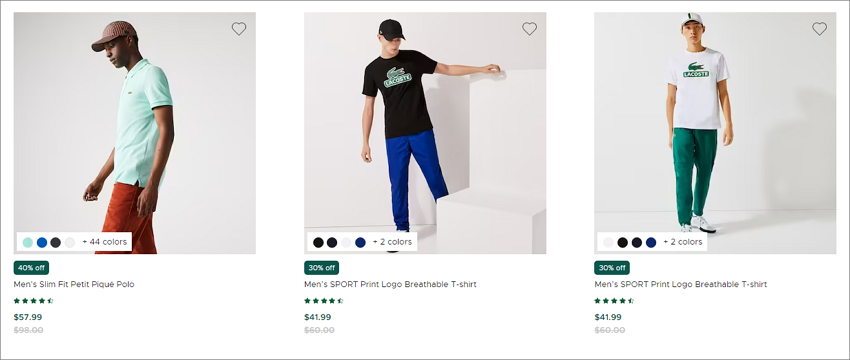This screenshot has height=360, width=850.
Task: Choose the bright blue polo color swatch
Action: (x=42, y=242)
